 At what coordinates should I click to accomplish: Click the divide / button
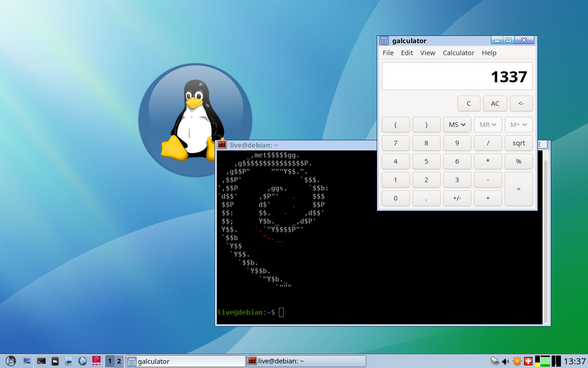[x=488, y=143]
